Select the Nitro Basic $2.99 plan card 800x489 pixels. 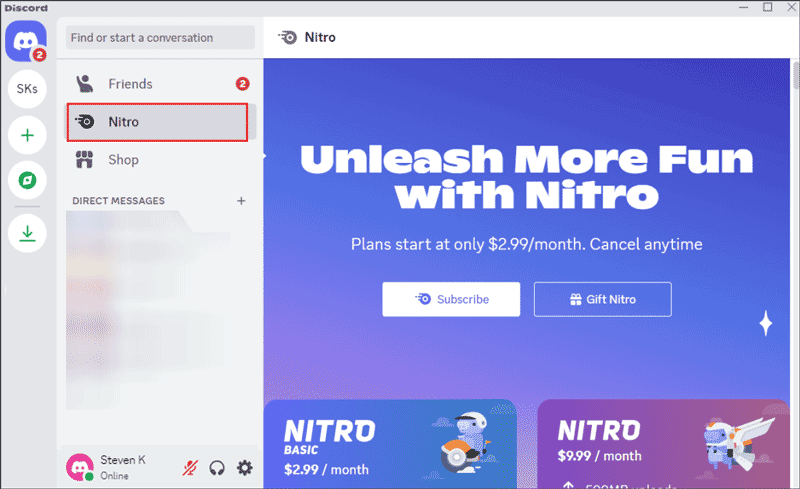[390, 444]
